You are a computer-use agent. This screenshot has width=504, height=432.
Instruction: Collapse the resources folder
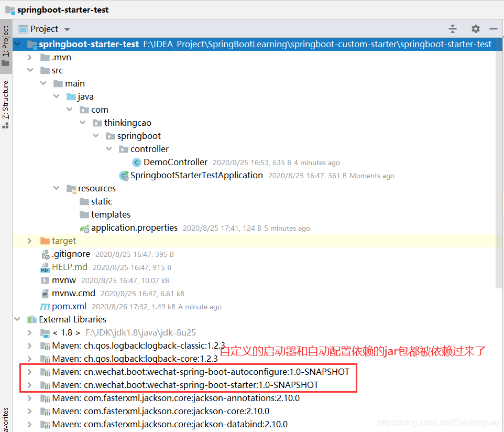coord(56,188)
